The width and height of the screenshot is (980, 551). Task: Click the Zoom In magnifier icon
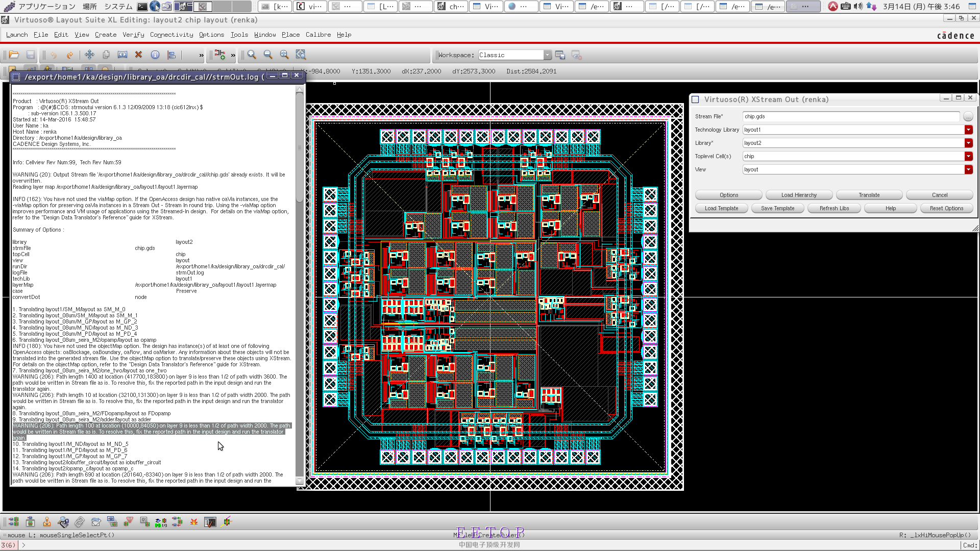pyautogui.click(x=252, y=55)
